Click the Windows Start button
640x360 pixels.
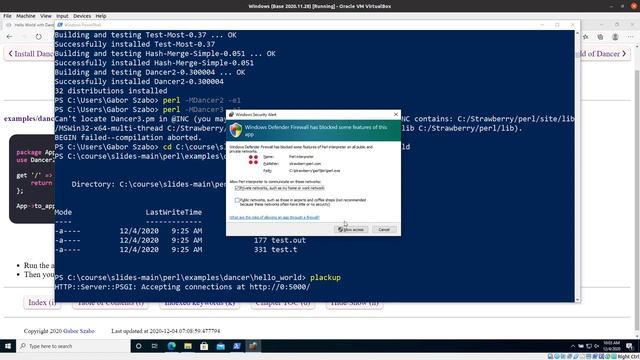[x=8, y=346]
